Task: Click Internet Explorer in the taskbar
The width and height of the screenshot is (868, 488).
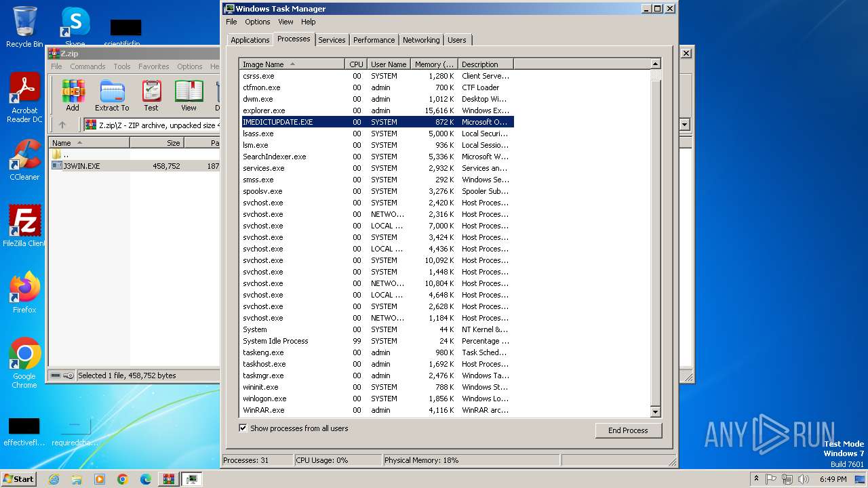Action: tap(54, 479)
